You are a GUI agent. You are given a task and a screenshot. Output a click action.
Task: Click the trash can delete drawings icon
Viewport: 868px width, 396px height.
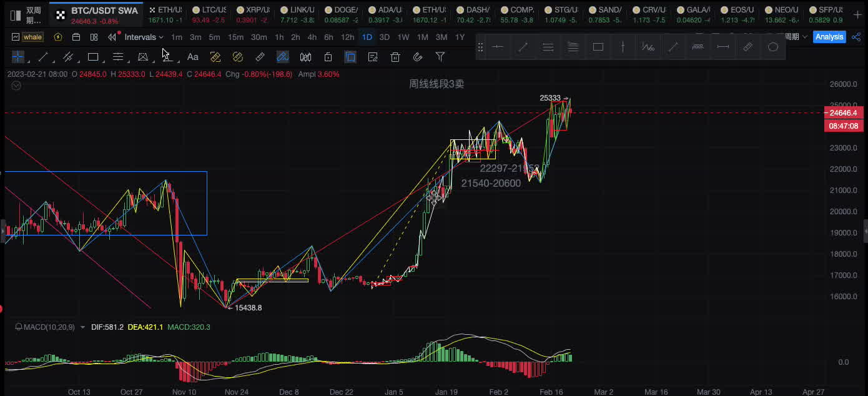coord(395,57)
